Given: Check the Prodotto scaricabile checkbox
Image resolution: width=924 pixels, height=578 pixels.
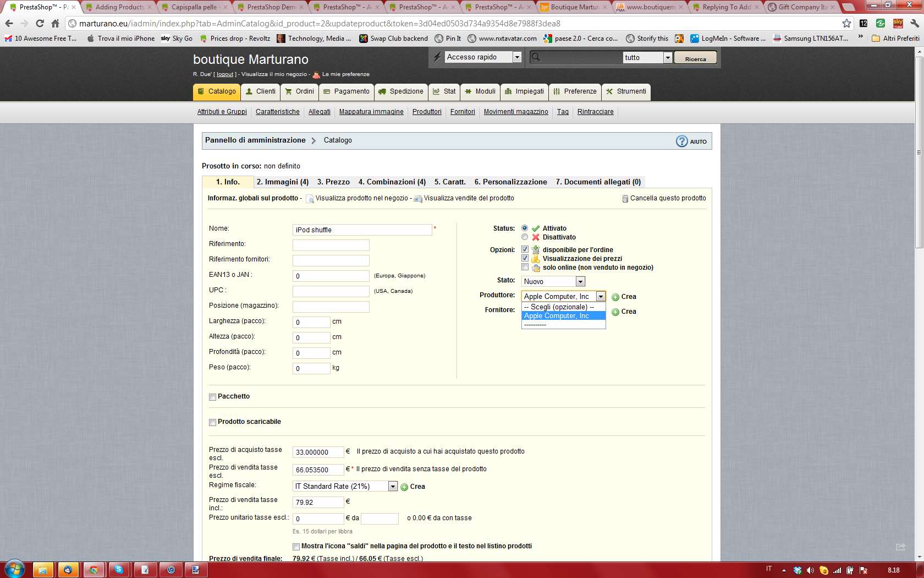Looking at the screenshot, I should click(212, 422).
